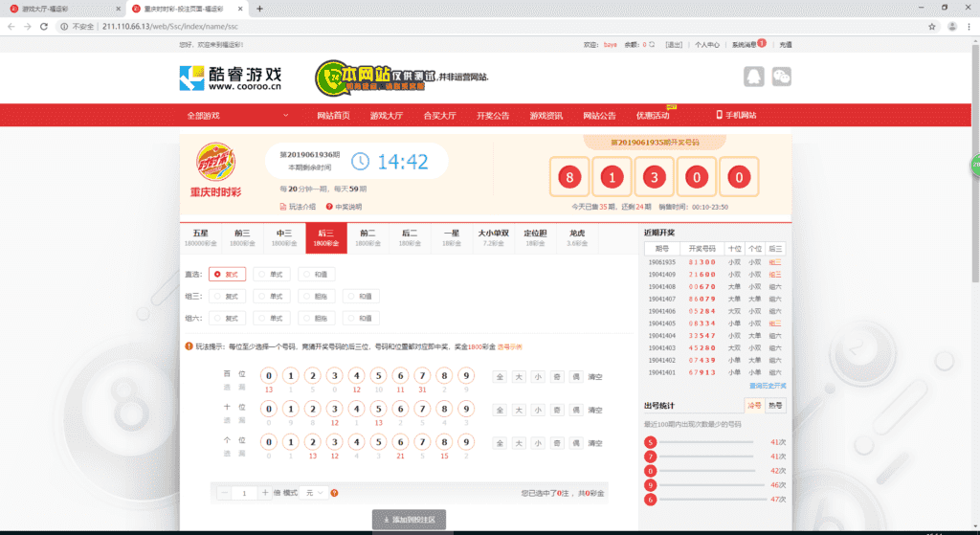Click the system message badge showing 1

tap(762, 43)
